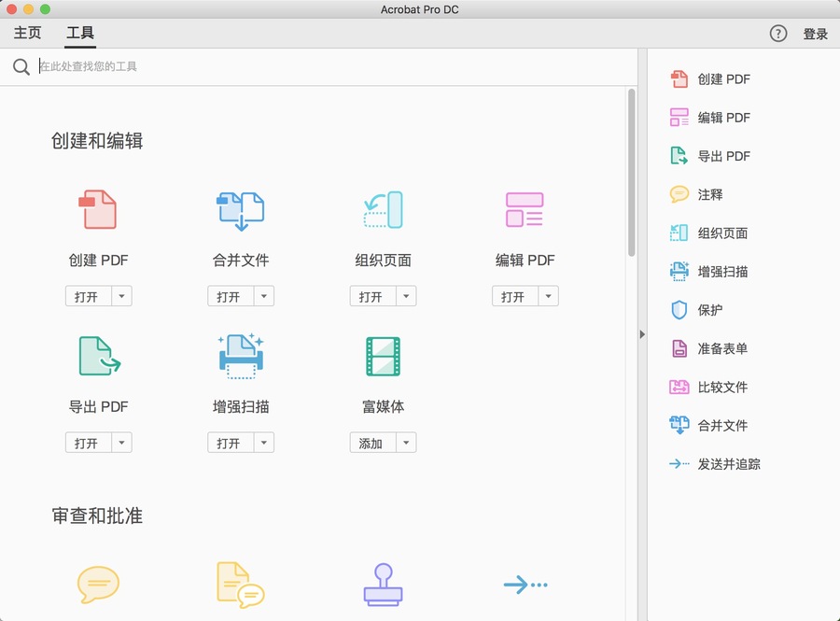Image resolution: width=840 pixels, height=621 pixels.
Task: Click the help question mark icon
Action: pyautogui.click(x=777, y=34)
